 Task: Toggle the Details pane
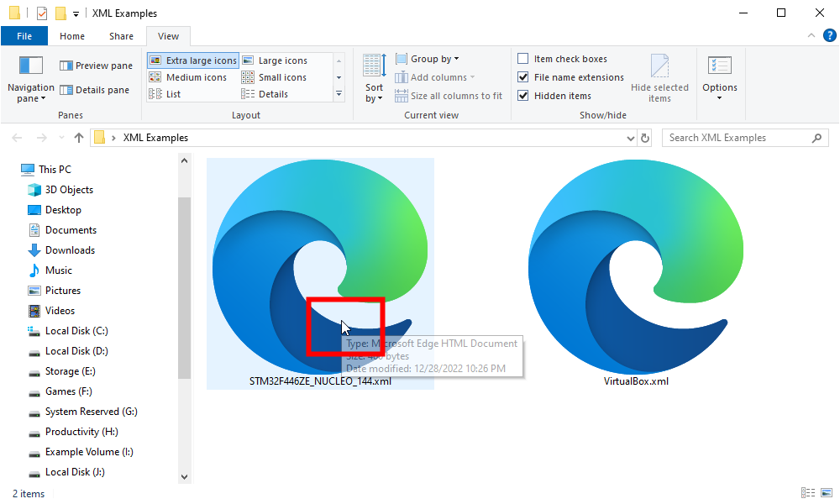tap(94, 90)
